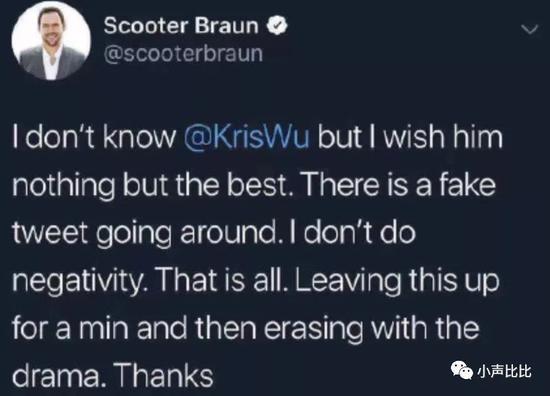
Task: Click the Scooter Braun display name
Action: 181,26
